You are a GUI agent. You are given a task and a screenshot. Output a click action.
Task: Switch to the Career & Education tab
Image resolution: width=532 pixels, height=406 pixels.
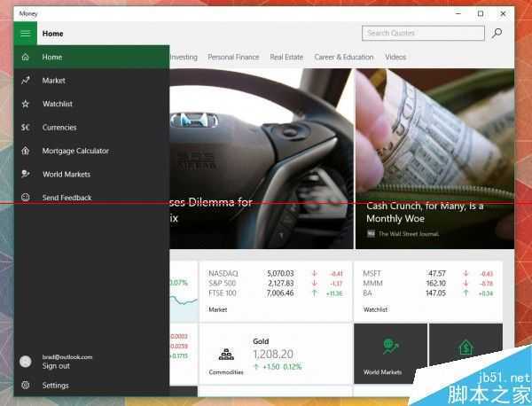coord(344,57)
